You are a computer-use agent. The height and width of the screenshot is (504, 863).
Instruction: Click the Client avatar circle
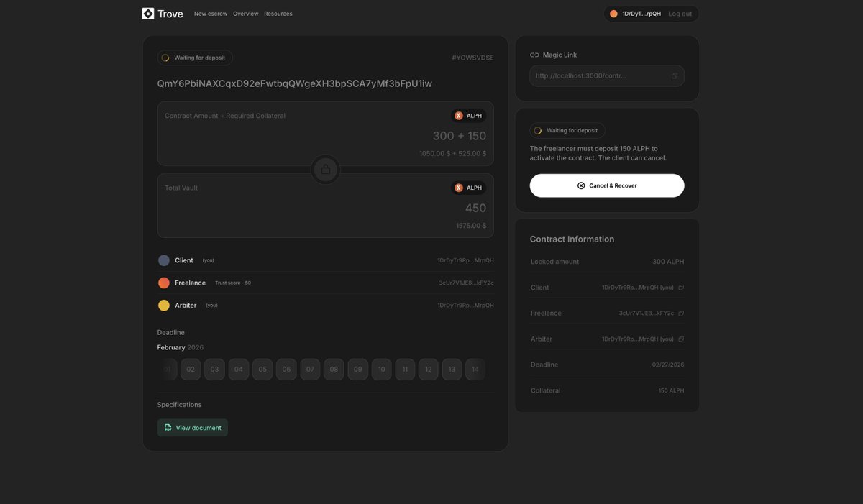(x=164, y=260)
